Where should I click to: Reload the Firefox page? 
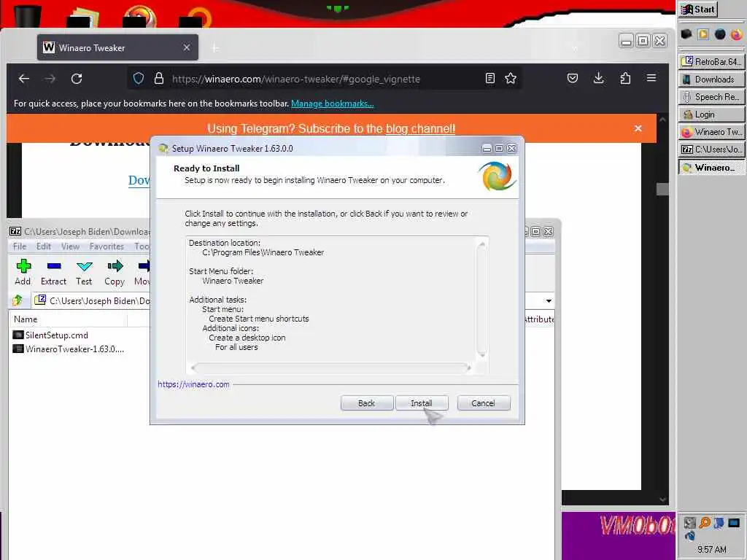[x=77, y=79]
